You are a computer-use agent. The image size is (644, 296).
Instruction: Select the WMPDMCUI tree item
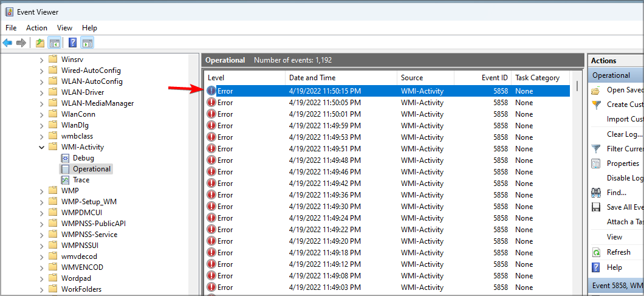82,213
